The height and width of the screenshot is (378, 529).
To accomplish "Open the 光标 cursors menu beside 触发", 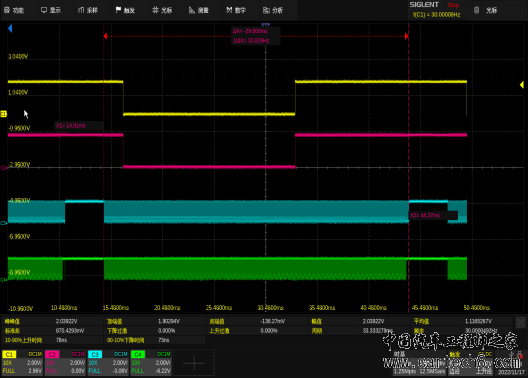I will coord(162,10).
